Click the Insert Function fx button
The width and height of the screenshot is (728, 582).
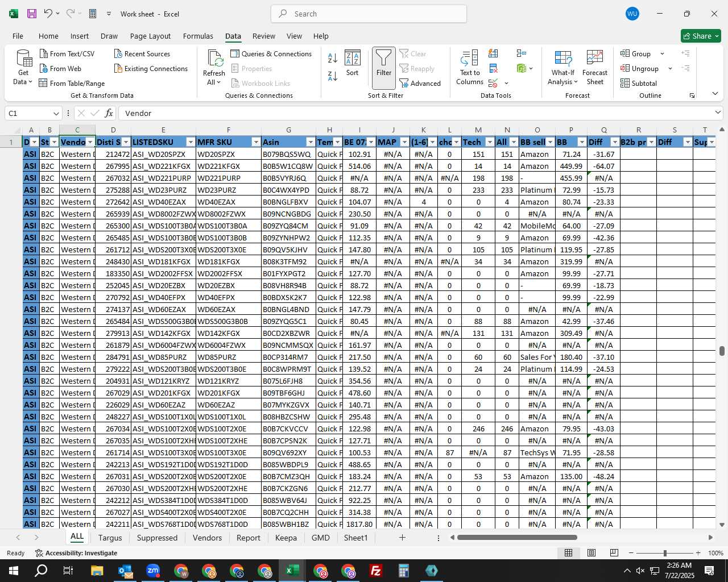pos(109,113)
